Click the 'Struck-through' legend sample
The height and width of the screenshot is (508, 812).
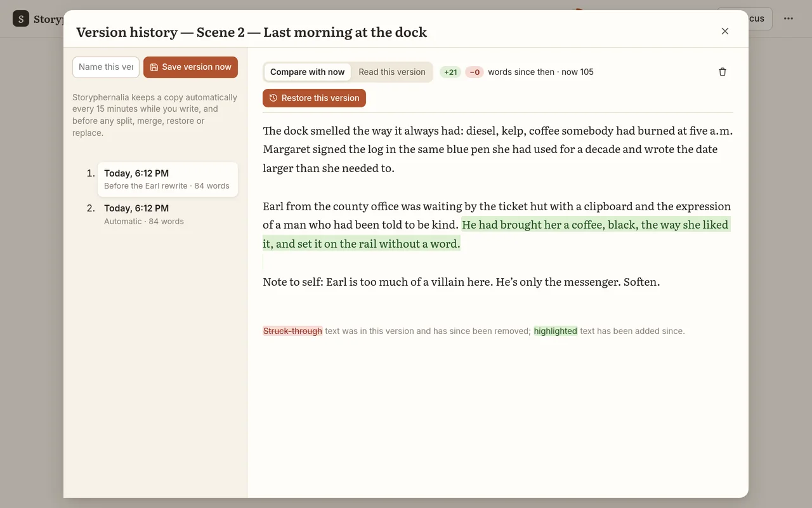pyautogui.click(x=292, y=331)
